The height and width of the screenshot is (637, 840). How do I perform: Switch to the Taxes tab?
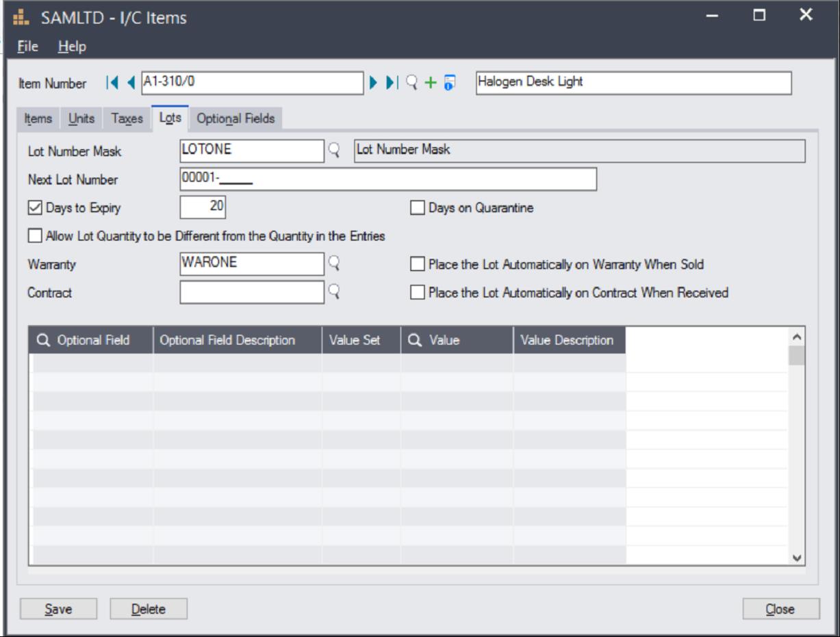pyautogui.click(x=127, y=118)
